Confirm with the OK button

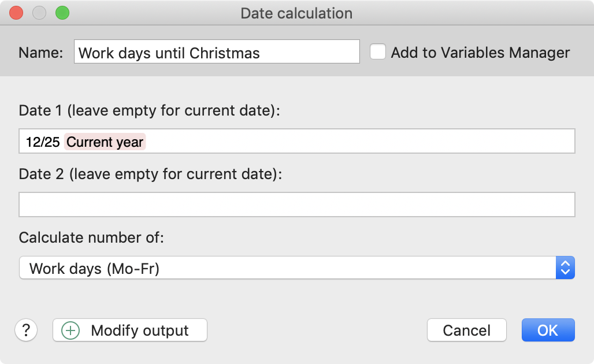pyautogui.click(x=548, y=330)
